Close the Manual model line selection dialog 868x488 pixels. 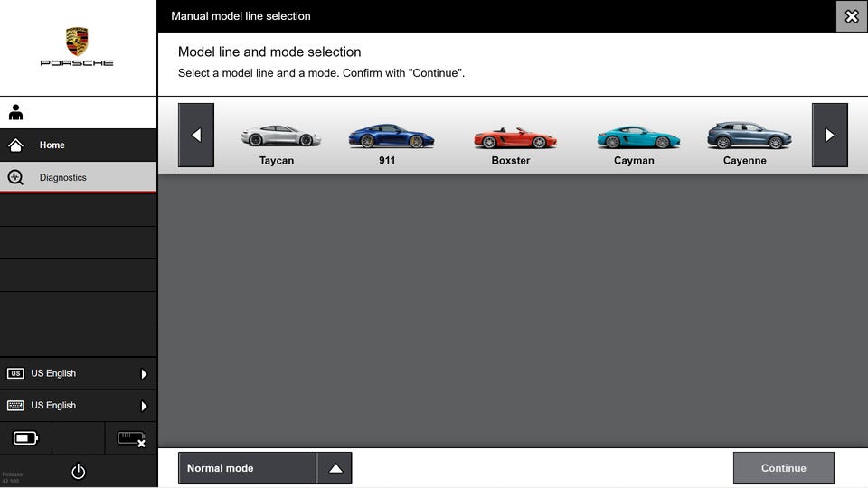point(852,16)
